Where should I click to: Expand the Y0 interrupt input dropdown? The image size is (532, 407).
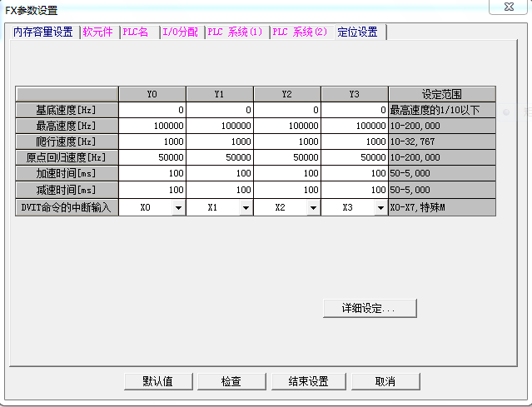point(178,208)
